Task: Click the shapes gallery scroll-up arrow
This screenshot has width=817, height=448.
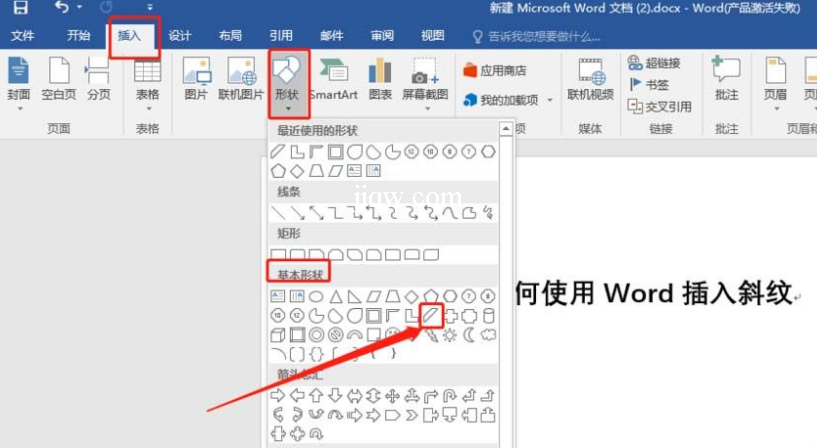Action: click(505, 129)
